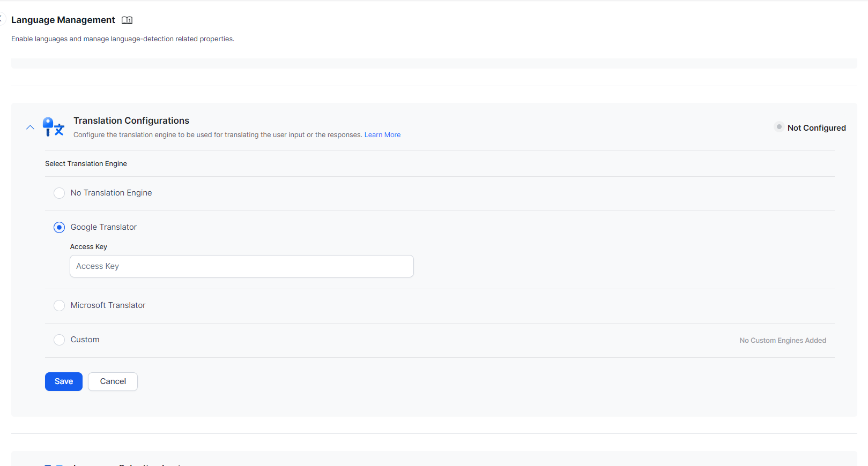Cancel the translation engine changes

coord(113,381)
